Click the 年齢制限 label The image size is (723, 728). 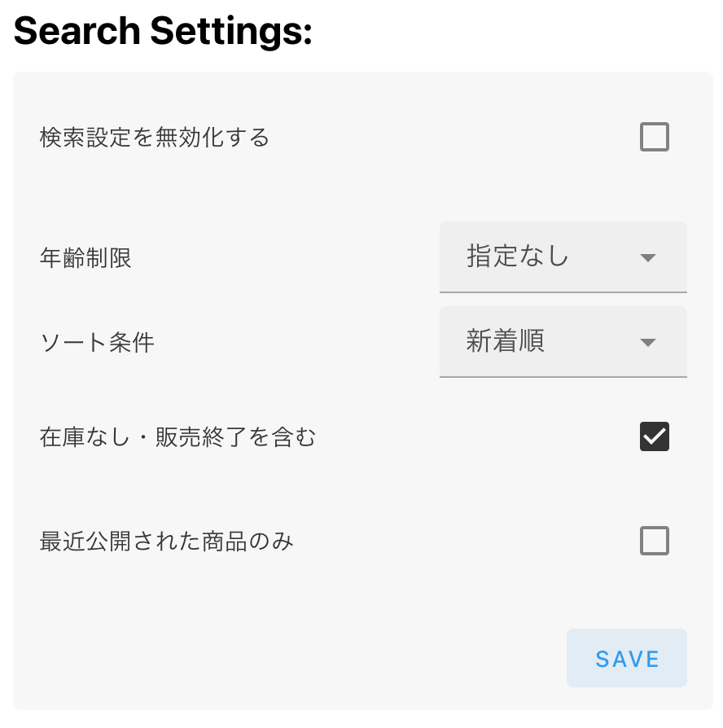(85, 259)
